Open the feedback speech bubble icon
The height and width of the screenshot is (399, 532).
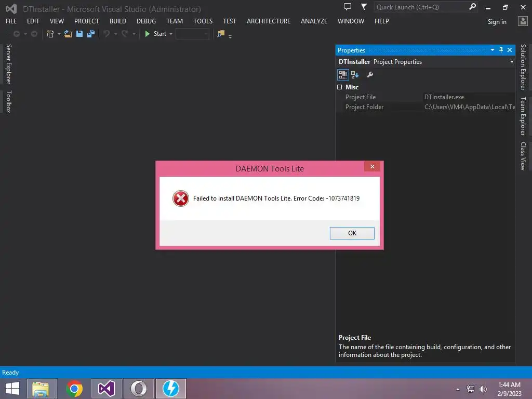(348, 6)
